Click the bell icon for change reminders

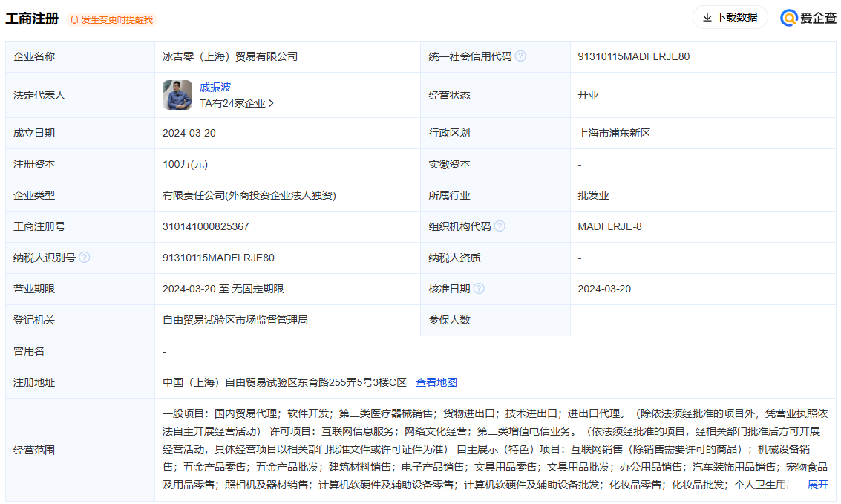pos(74,20)
